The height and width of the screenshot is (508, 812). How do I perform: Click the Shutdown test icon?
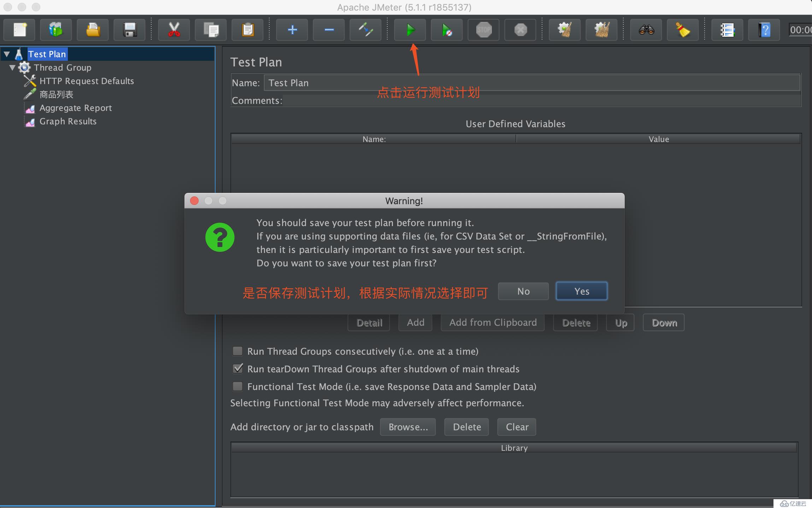tap(520, 30)
